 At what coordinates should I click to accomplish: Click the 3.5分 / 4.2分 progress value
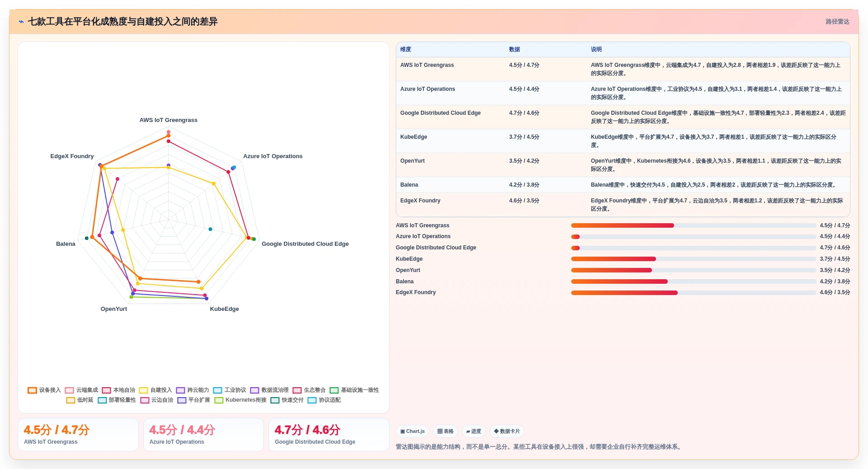(x=835, y=270)
